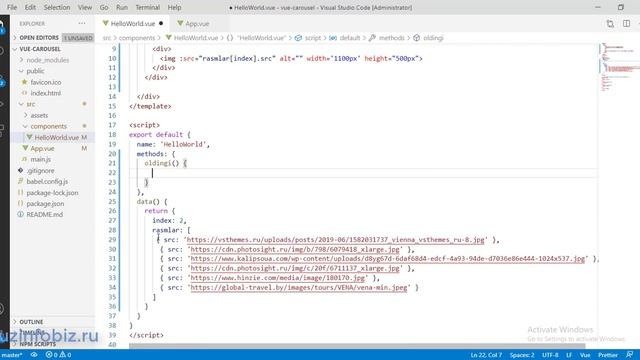Change indentation via 'Spaces: 2'
The width and height of the screenshot is (640, 360).
point(522,355)
